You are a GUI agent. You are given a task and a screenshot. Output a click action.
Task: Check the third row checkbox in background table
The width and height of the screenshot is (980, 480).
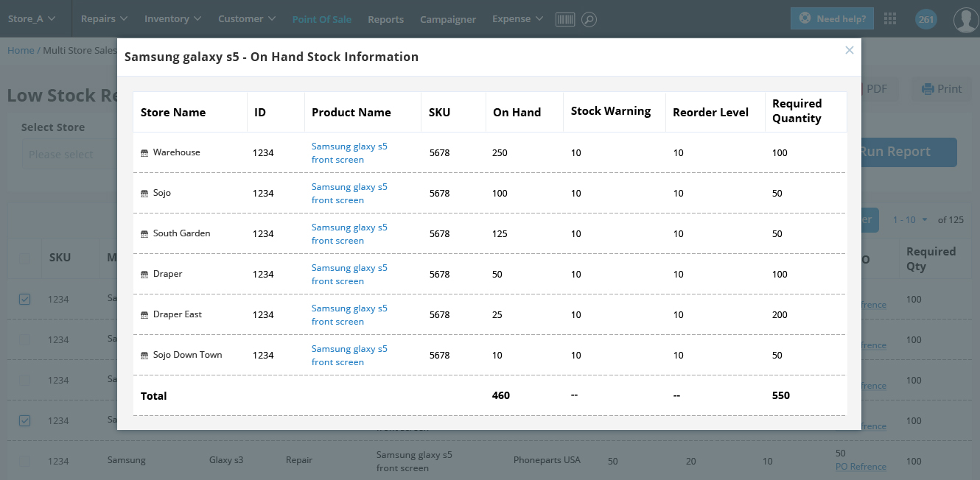point(25,380)
